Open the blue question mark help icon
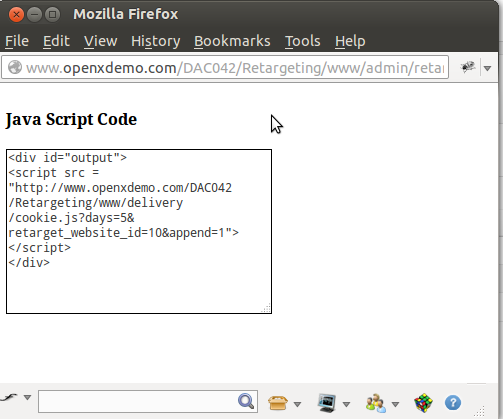The image size is (503, 419). pos(453,403)
